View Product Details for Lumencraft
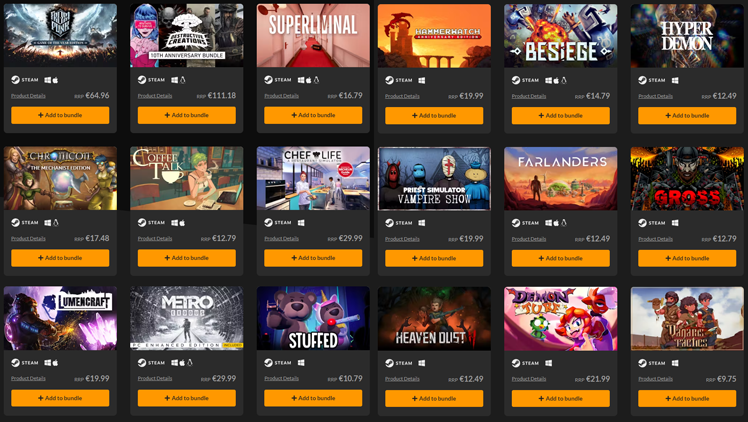Screen dimensions: 748x422 point(28,379)
